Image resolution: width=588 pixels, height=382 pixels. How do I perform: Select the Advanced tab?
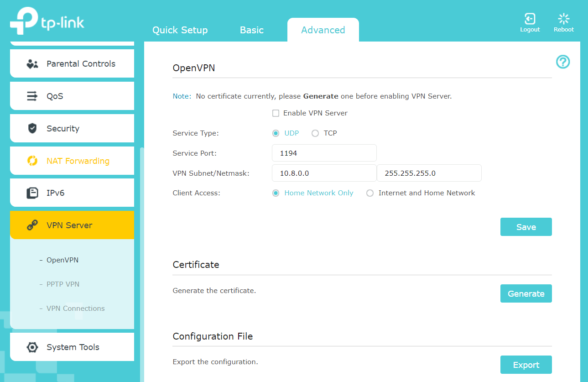323,30
